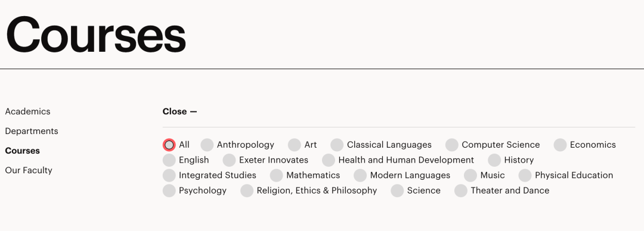
Task: Choose the English filter option
Action: click(x=169, y=160)
